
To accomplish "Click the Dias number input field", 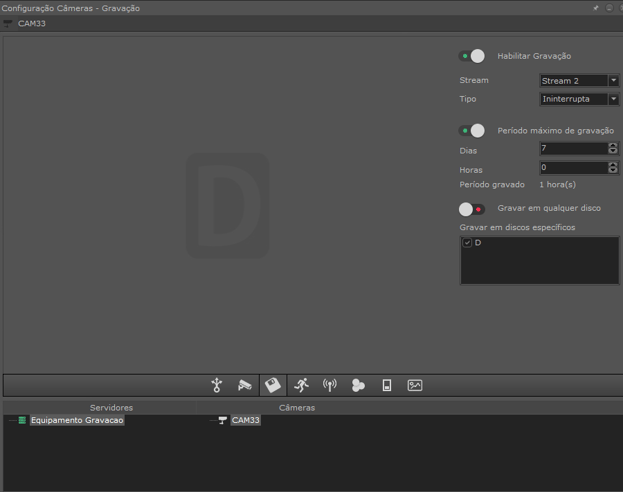I will [x=573, y=148].
